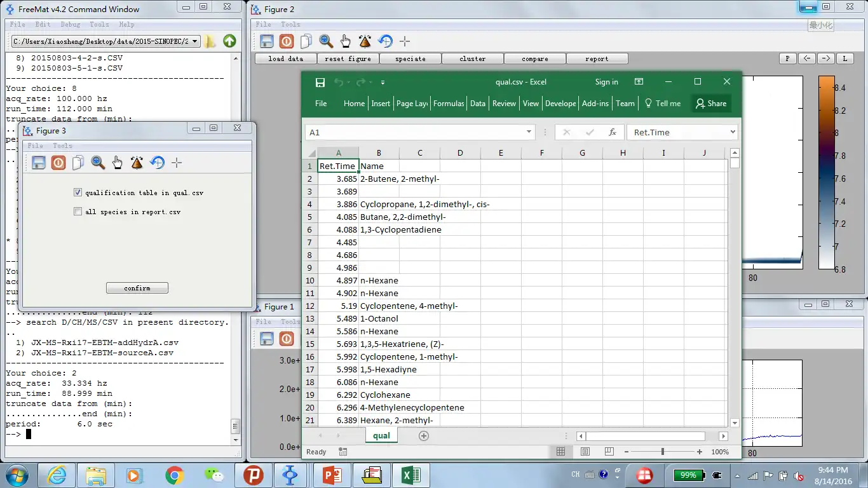
Task: Click the zoom in plus button in Excel
Action: pyautogui.click(x=699, y=452)
